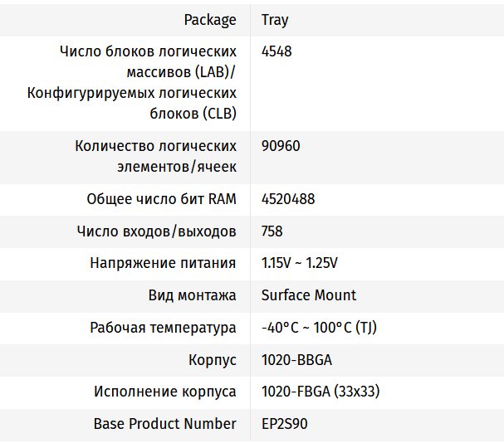This screenshot has height=443, width=504.
Task: Click the total RAM bits label
Action: point(161,199)
